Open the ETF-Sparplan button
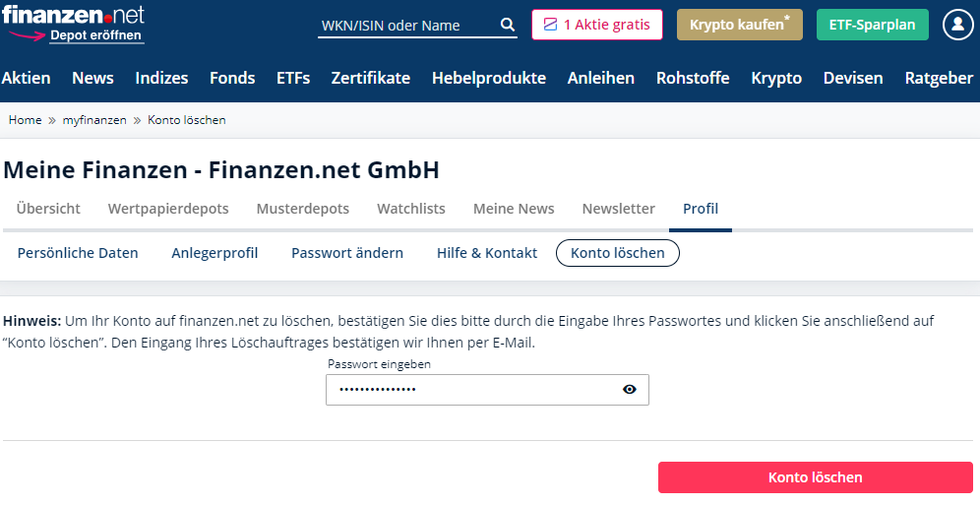The width and height of the screenshot is (980, 505). point(872,25)
